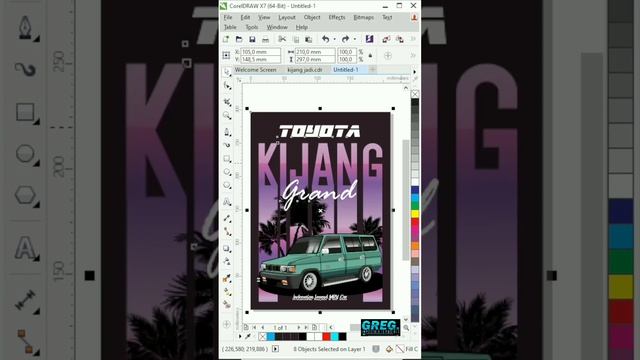640x360 pixels.
Task: Click the status bar coordinates arrow button
Action: coord(276,349)
